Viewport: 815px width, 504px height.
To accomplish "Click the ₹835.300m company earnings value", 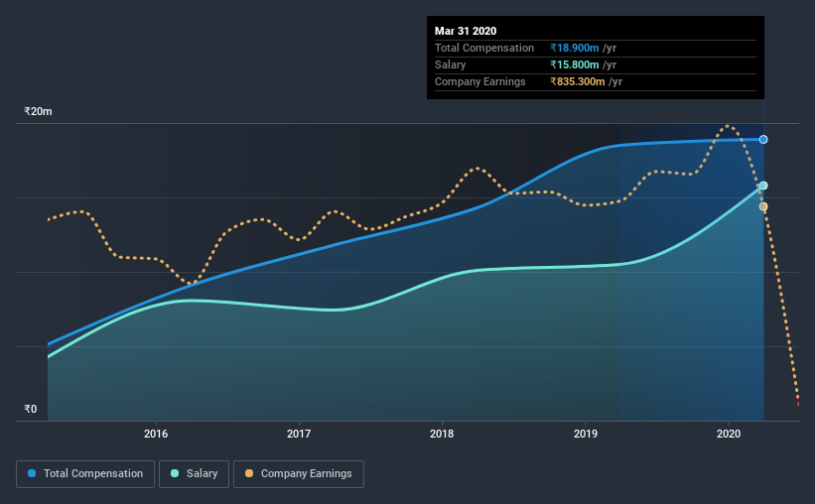I will [578, 81].
